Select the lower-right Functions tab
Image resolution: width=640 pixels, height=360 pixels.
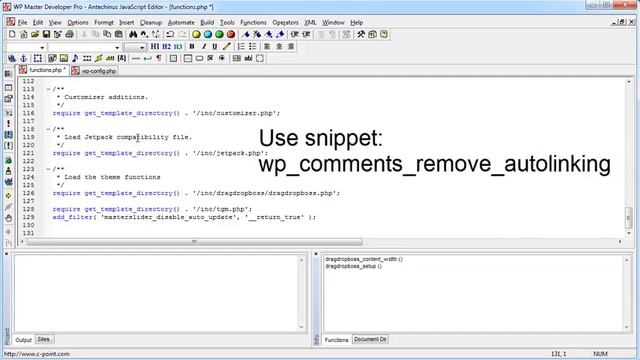tap(336, 340)
